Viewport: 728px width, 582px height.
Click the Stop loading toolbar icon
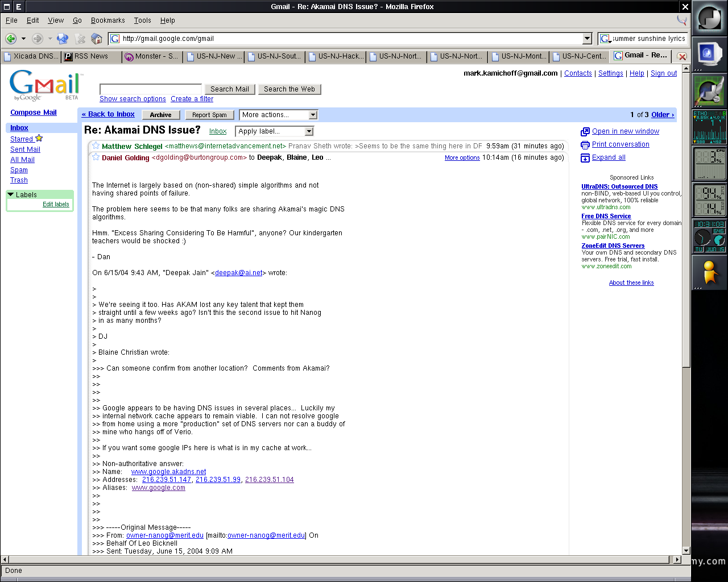pos(80,39)
